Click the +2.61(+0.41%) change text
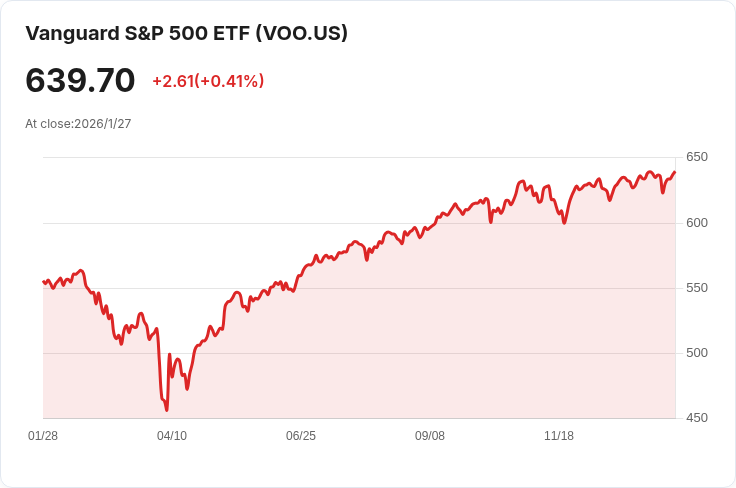 point(208,81)
